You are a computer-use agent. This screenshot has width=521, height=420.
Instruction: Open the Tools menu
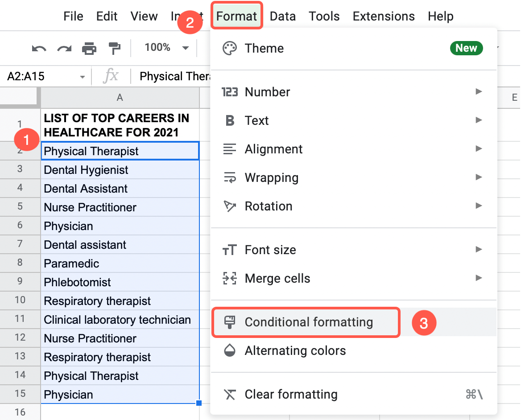[324, 16]
